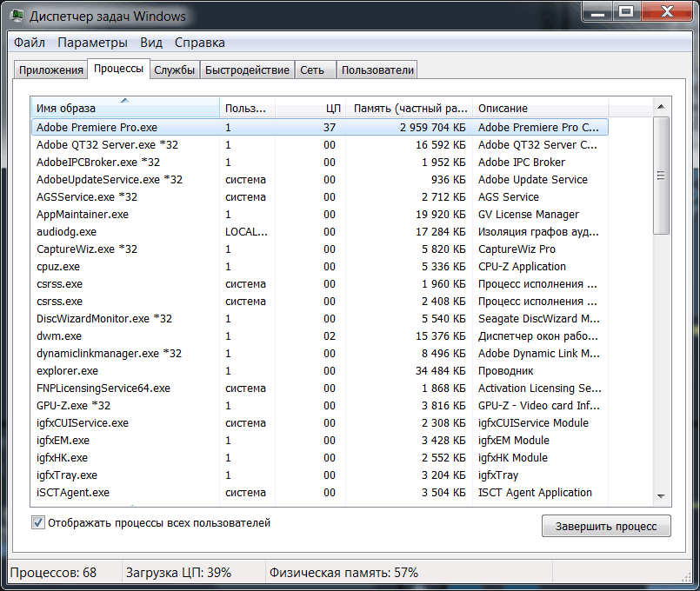
Task: Switch to the Сеть tab
Action: coord(312,70)
